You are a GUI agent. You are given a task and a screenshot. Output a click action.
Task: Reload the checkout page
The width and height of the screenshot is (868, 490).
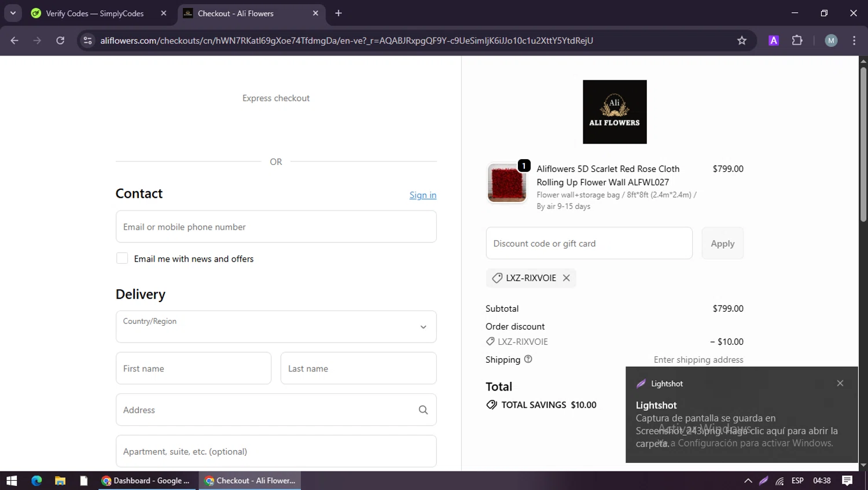tap(60, 40)
